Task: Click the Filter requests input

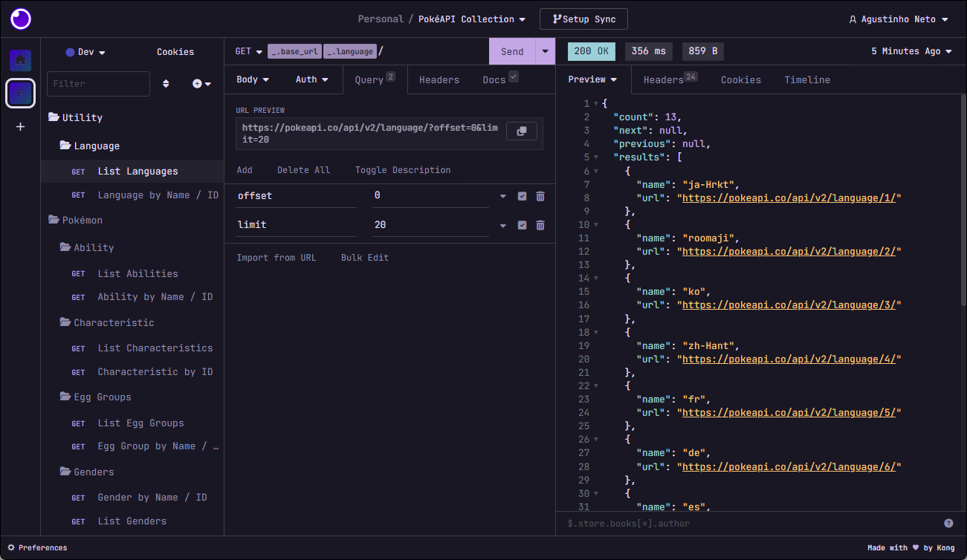Action: coord(98,84)
